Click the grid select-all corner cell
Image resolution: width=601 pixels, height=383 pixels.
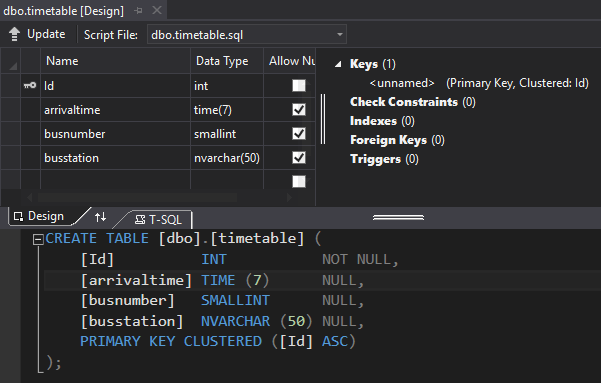tap(10, 61)
